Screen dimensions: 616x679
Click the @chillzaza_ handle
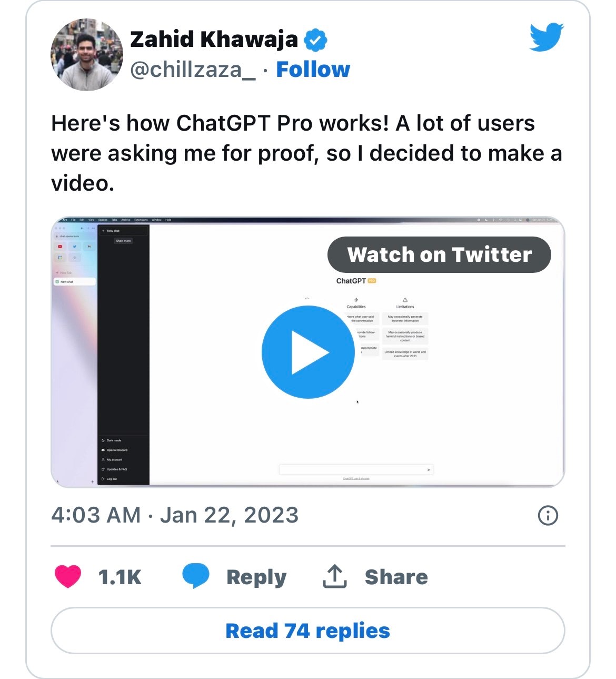192,70
